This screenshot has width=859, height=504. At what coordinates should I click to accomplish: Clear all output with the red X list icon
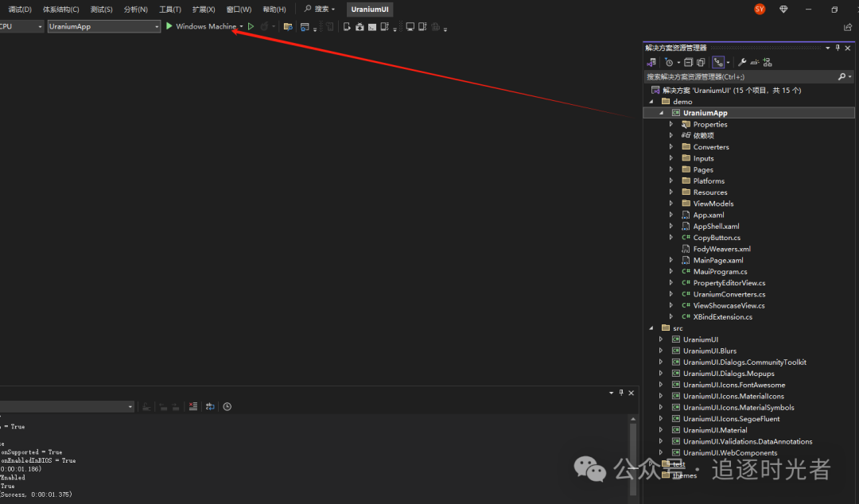tap(192, 406)
